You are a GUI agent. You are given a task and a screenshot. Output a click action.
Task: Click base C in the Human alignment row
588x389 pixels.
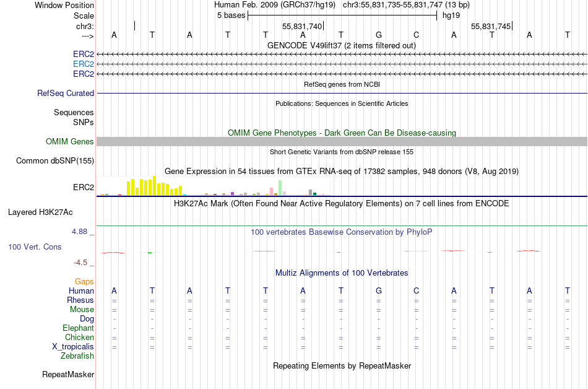coord(417,291)
